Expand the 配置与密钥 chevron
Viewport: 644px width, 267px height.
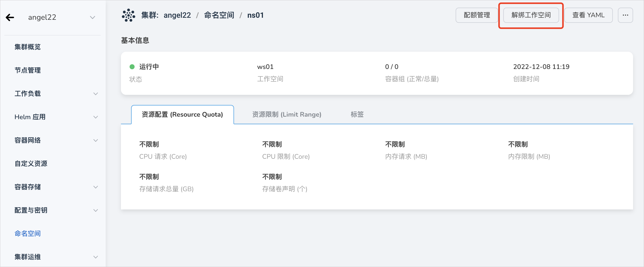(96, 210)
